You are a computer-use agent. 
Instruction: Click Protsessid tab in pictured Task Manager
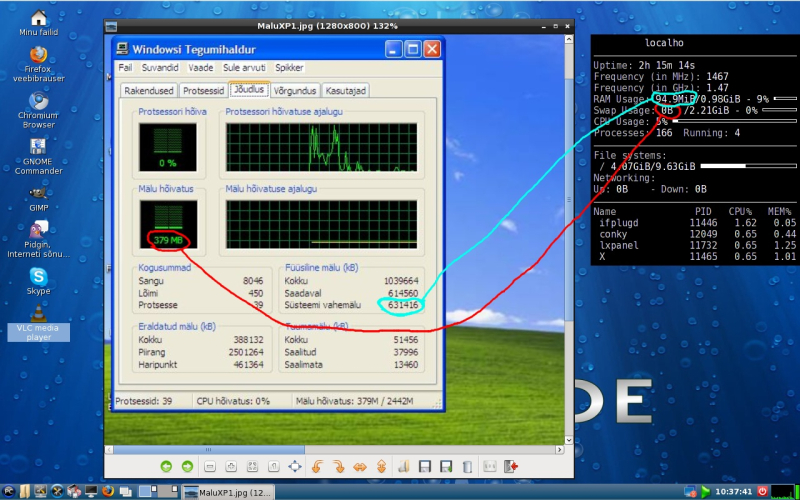pos(204,91)
